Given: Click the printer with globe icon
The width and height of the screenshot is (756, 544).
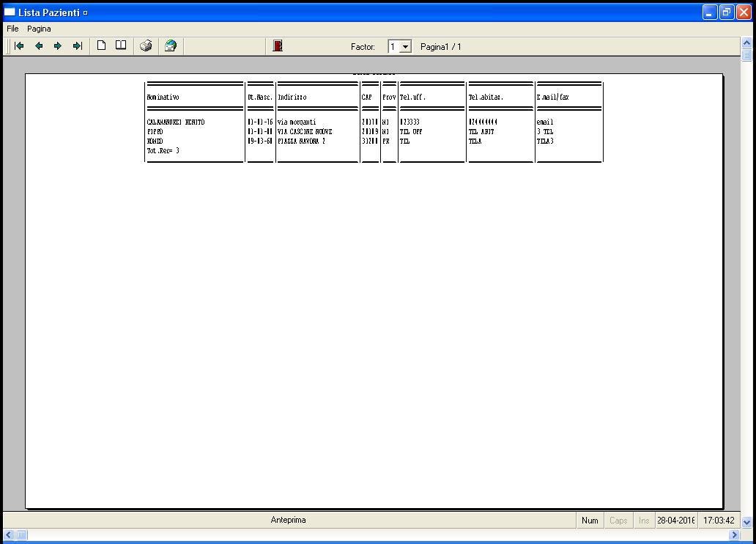Looking at the screenshot, I should pos(171,46).
